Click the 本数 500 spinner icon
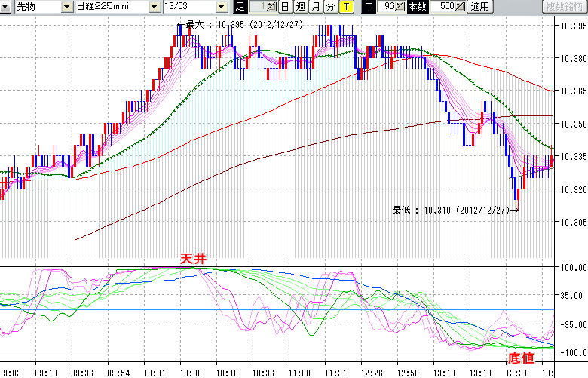588x378 pixels. tap(461, 7)
